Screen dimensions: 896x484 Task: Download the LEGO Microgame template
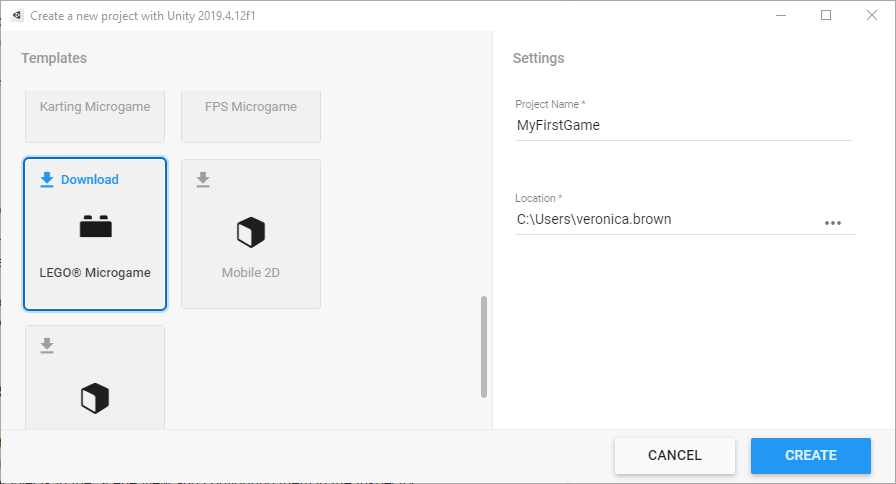coord(89,180)
